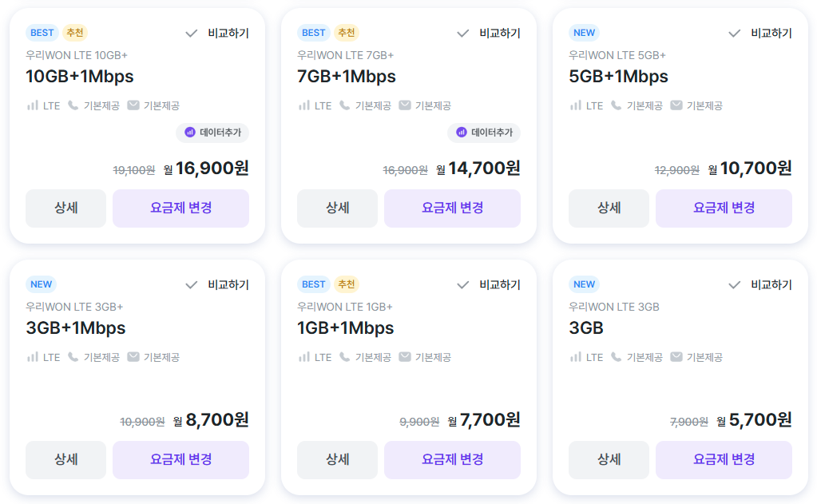Click 데이터추가 badge on the 7GB+1Mbps plan
The image size is (817, 504).
[483, 133]
